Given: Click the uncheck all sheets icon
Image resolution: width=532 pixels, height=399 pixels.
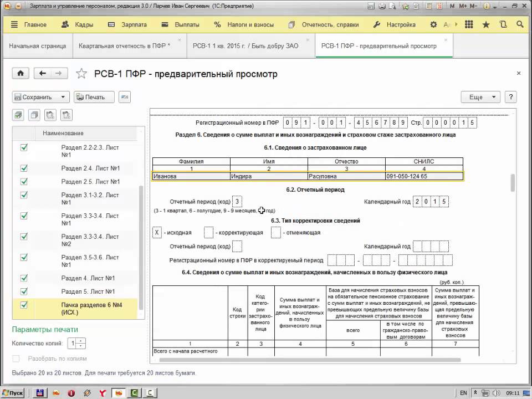Looking at the screenshot, I should click(x=34, y=115).
